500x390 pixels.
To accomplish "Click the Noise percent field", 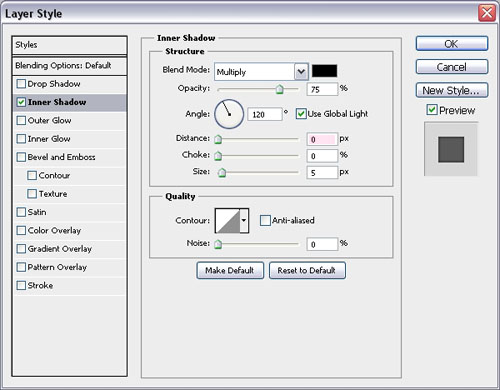I will tap(322, 244).
